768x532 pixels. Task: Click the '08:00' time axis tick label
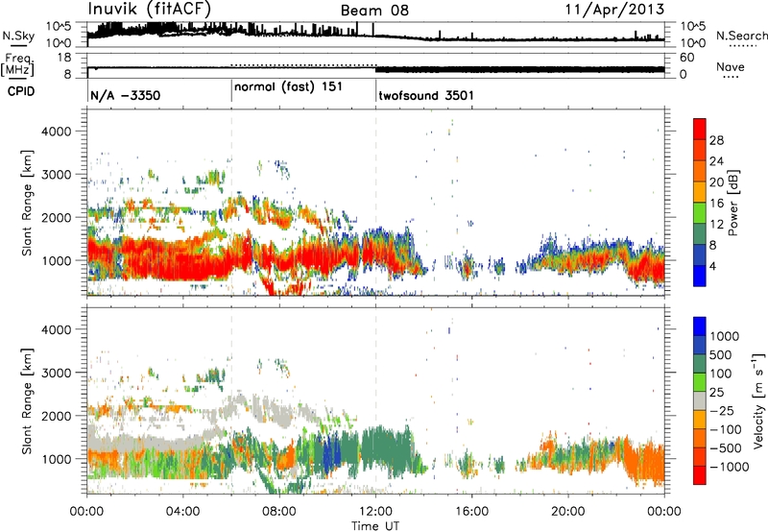click(278, 512)
